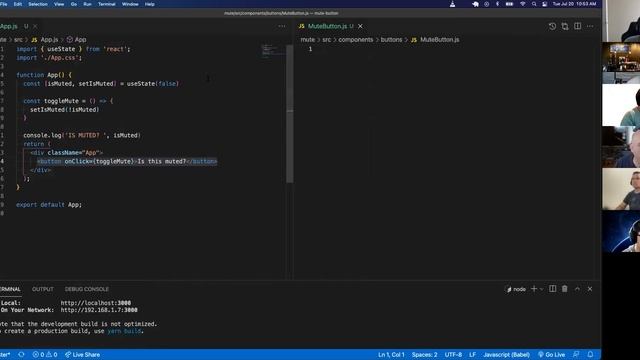The height and width of the screenshot is (360, 640).
Task: Click the sync changes icon in status bar
Action: click(x=21, y=354)
